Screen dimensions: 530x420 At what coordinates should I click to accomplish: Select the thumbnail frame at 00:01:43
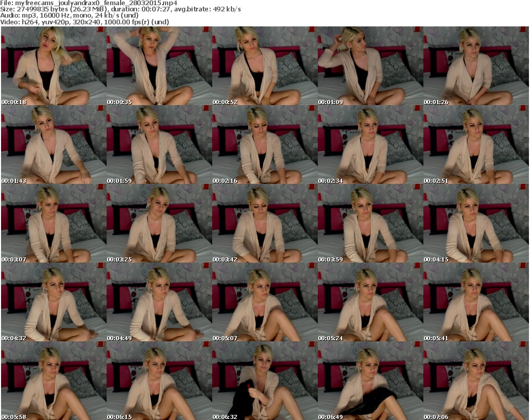[54, 144]
